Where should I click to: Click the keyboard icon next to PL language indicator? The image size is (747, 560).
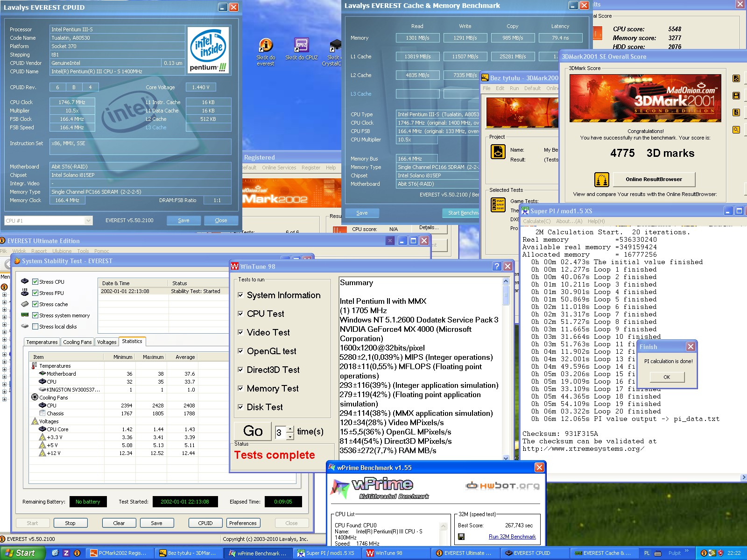click(658, 553)
